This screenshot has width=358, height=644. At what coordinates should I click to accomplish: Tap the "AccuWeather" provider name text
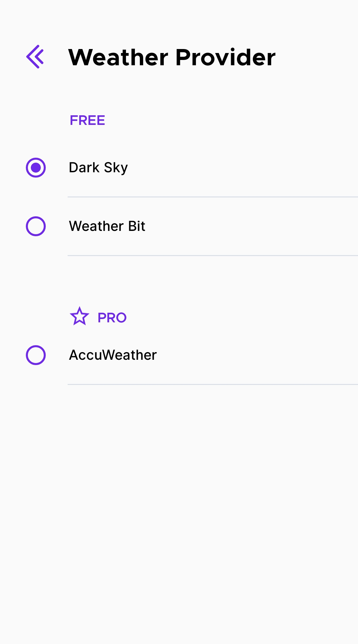[x=113, y=355]
